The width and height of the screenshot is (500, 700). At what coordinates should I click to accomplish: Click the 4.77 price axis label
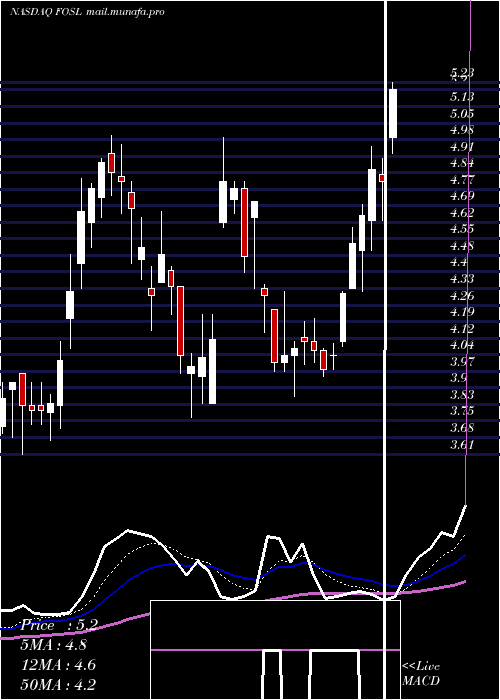(x=462, y=180)
